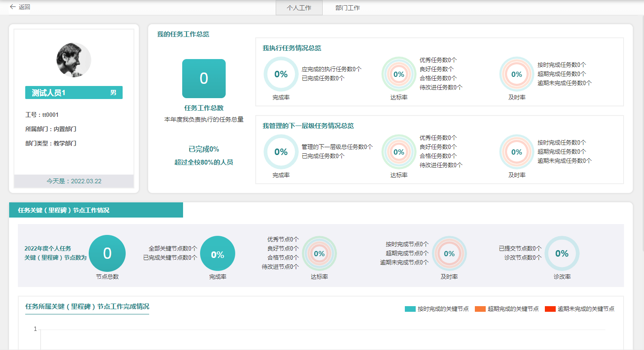Click the teal 任务工作总数 tile showing 0
Image resolution: width=644 pixels, height=350 pixels.
(x=204, y=79)
